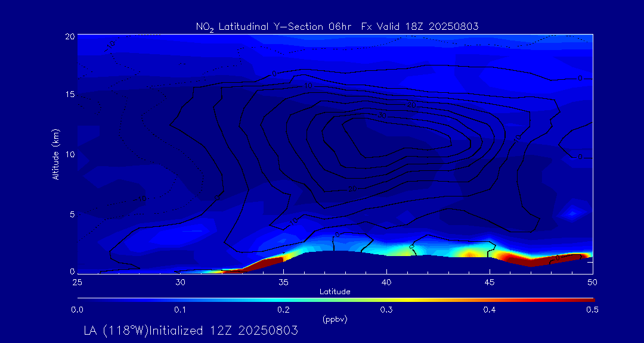Click the 0.0 colorbar tick label

pyautogui.click(x=77, y=310)
